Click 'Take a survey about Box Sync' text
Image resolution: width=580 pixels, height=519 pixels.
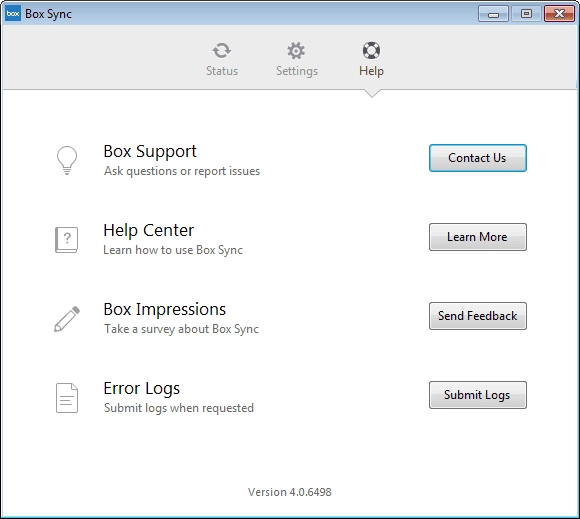point(181,329)
